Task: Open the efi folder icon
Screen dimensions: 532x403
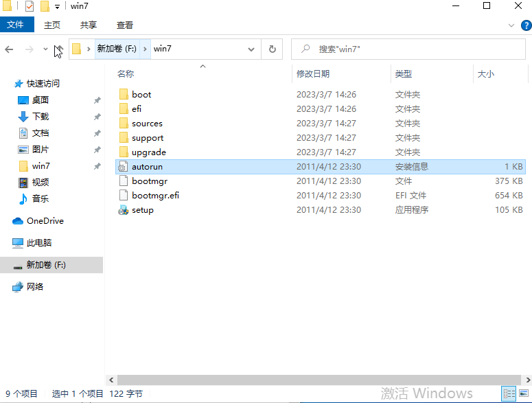Action: [124, 109]
